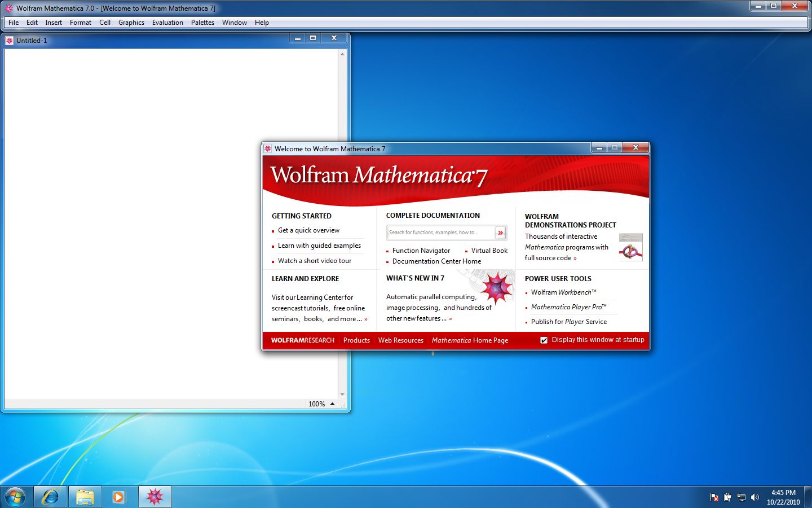Open the Help menu
This screenshot has width=812, height=508.
262,23
